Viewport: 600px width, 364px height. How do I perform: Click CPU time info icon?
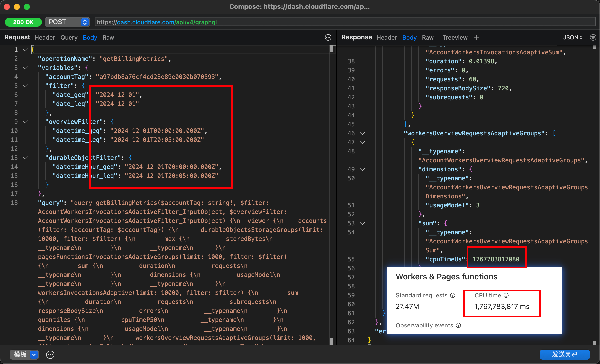[x=506, y=295]
